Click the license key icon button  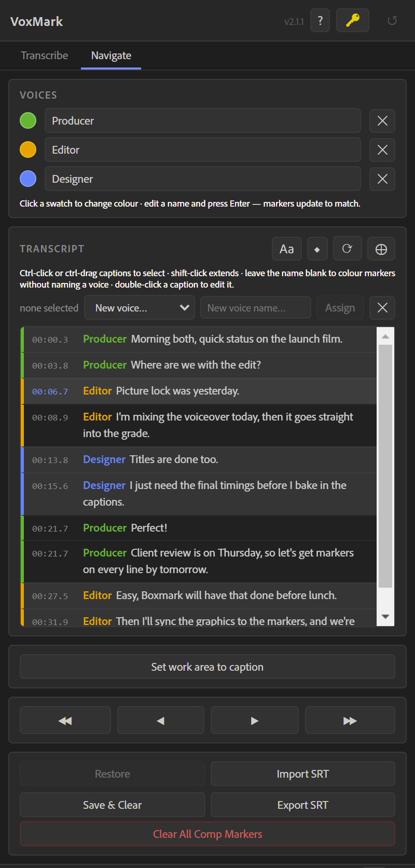(353, 21)
